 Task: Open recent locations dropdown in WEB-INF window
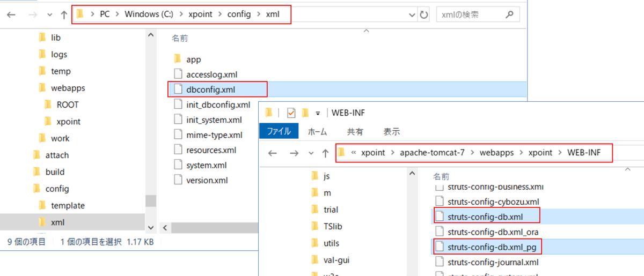pos(311,154)
